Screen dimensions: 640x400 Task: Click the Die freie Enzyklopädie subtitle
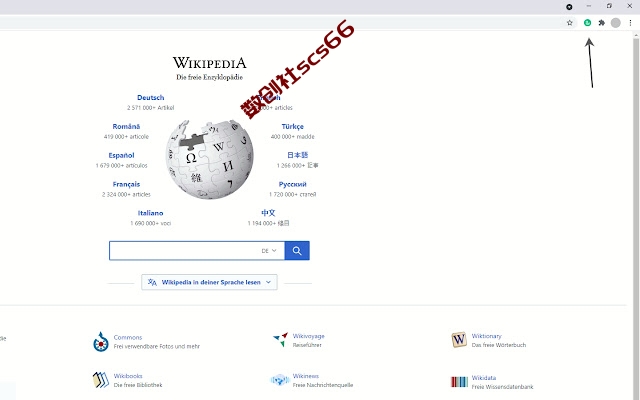pos(209,77)
